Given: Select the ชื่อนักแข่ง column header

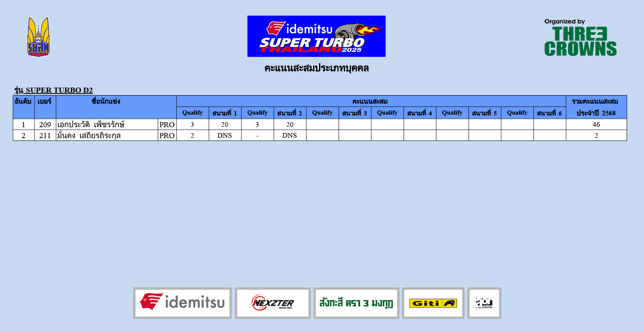Looking at the screenshot, I should tap(116, 107).
